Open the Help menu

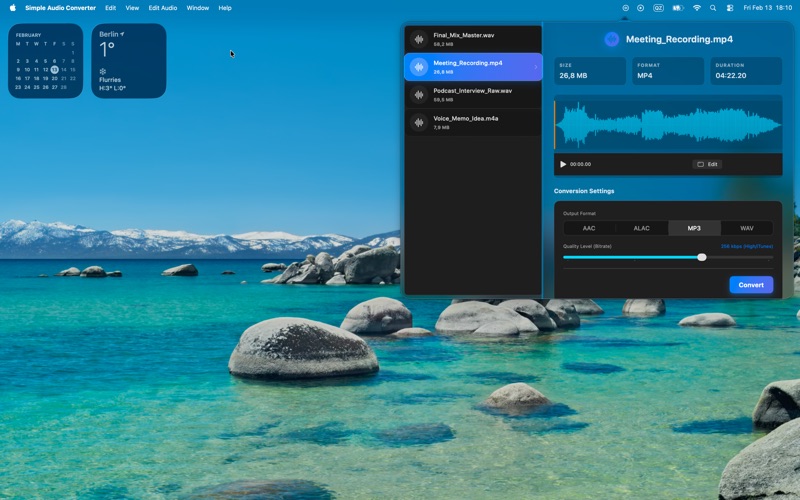pyautogui.click(x=225, y=8)
